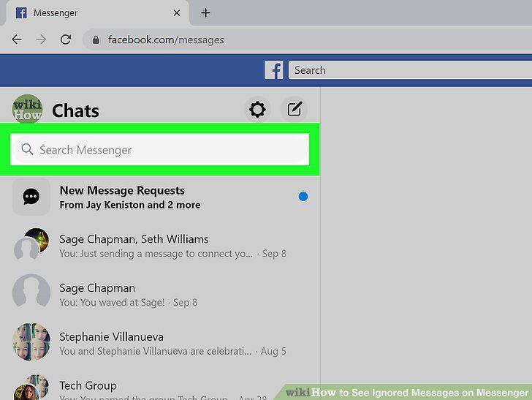
Task: Compose a new message with pencil icon
Action: point(294,110)
